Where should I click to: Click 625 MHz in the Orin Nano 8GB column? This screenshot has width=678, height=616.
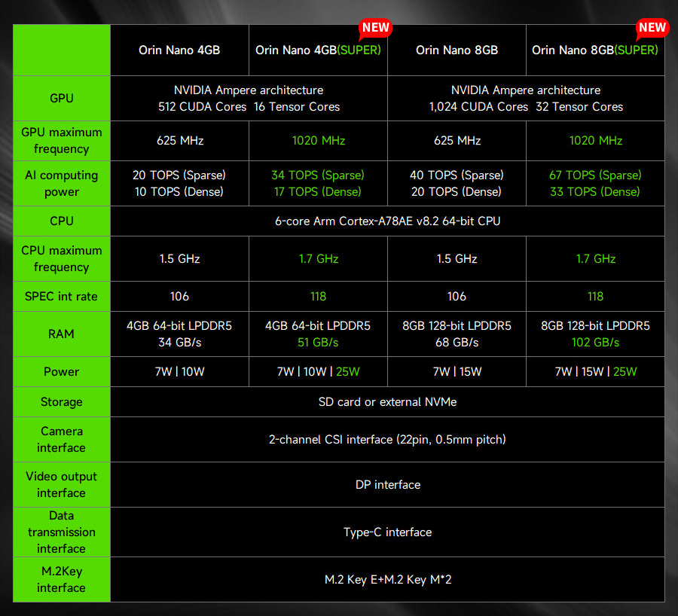(457, 141)
